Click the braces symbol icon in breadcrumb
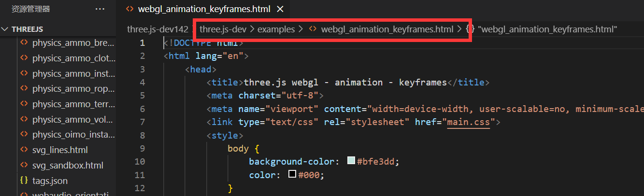The width and height of the screenshot is (644, 196). click(470, 29)
